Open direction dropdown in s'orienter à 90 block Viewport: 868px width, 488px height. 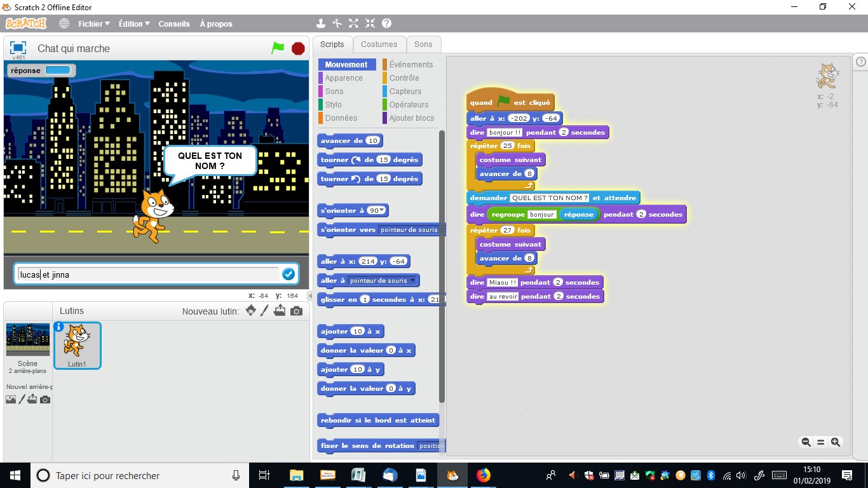point(383,211)
